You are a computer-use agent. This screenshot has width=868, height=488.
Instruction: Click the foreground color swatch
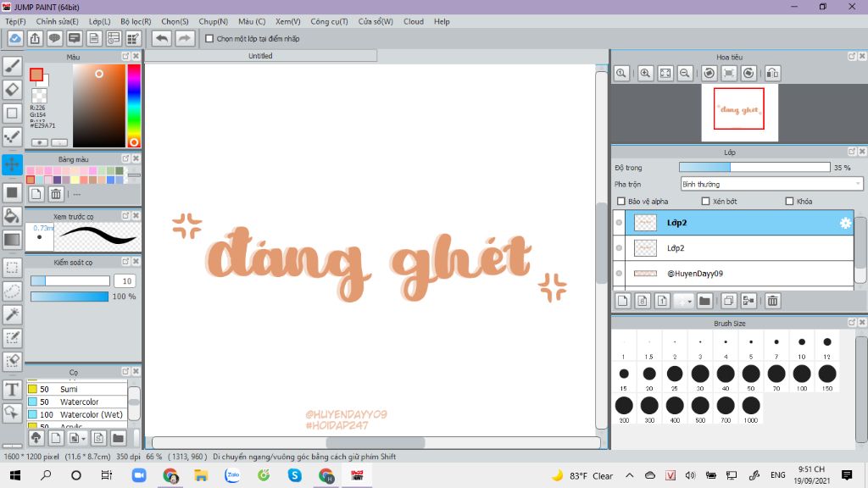[x=36, y=75]
